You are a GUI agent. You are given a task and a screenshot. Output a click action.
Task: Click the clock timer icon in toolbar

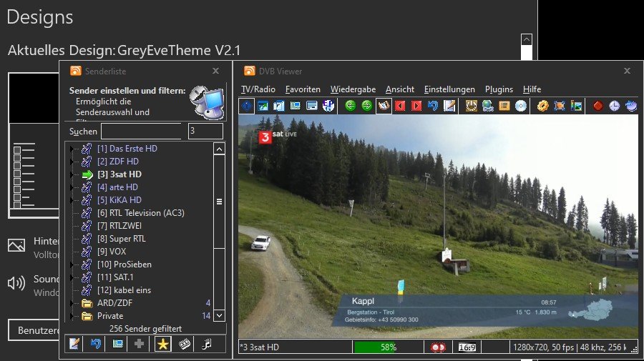pos(615,106)
